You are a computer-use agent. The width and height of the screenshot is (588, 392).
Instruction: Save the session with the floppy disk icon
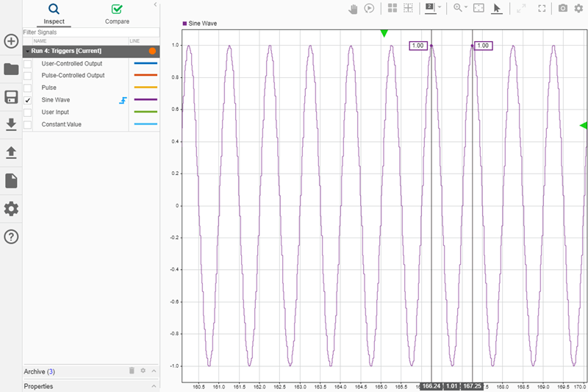coord(11,97)
